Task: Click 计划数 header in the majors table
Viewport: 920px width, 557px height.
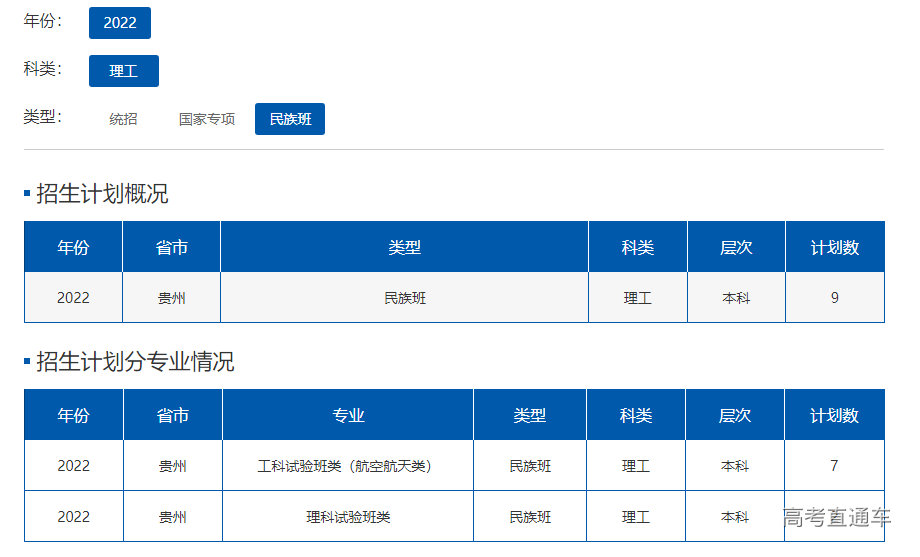Action: coord(834,415)
